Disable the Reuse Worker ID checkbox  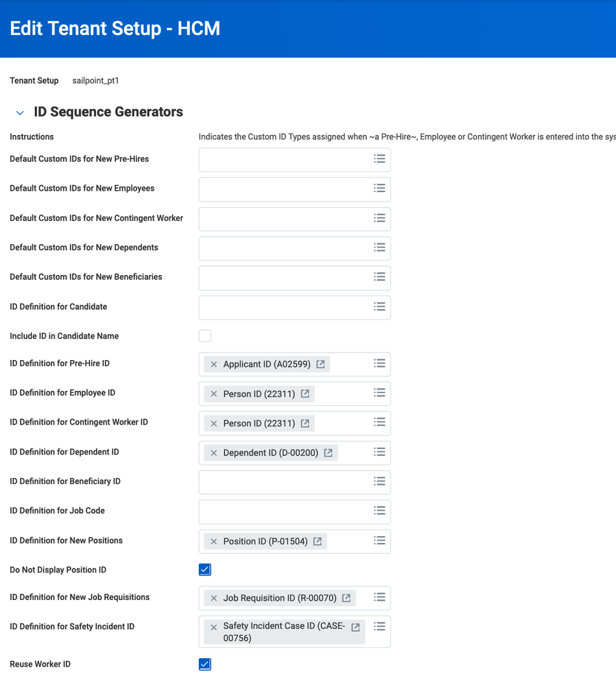point(205,664)
